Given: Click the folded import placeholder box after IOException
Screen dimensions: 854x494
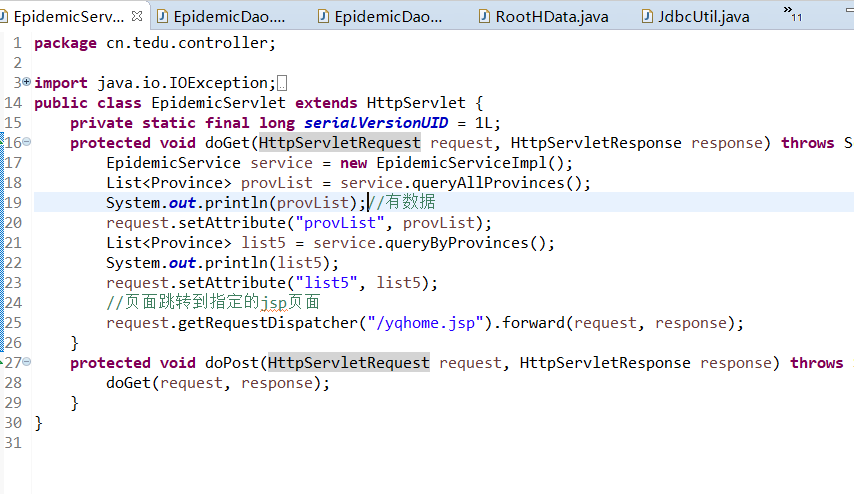Looking at the screenshot, I should [x=282, y=83].
